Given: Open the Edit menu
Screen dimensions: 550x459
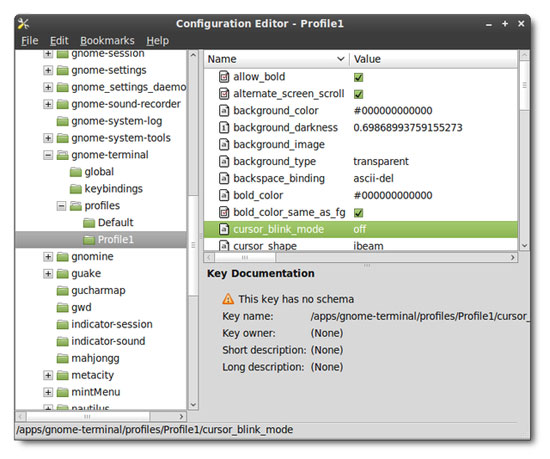Looking at the screenshot, I should coord(59,41).
